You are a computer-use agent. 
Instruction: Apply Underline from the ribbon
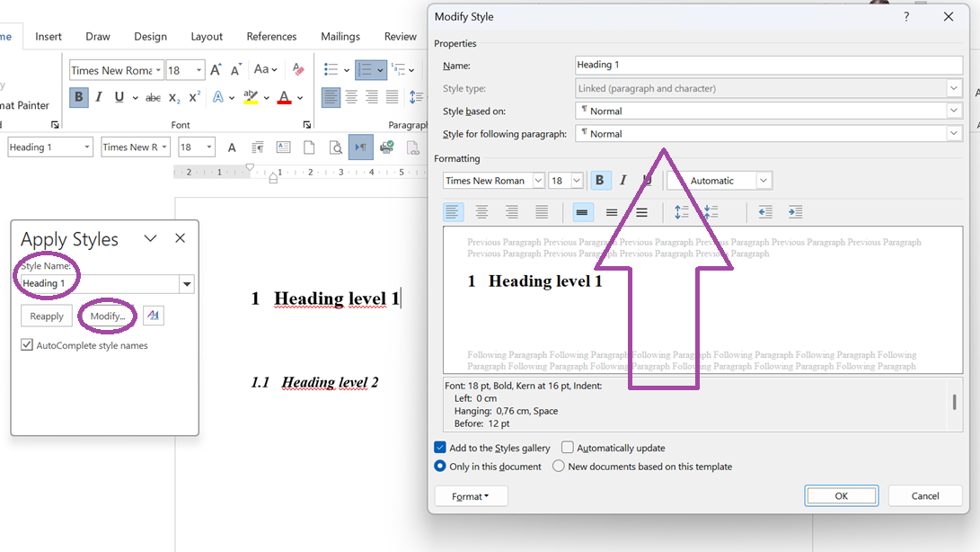119,97
